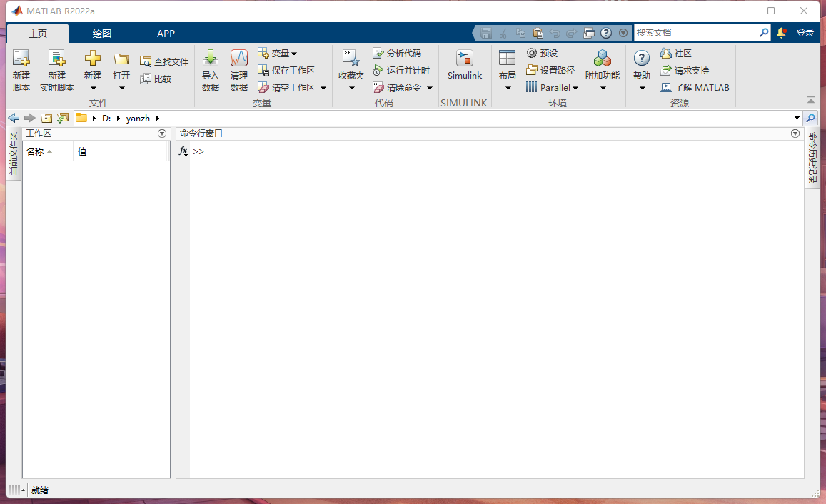
Task: Click the 导入数据 (Import Data) icon
Action: point(211,59)
